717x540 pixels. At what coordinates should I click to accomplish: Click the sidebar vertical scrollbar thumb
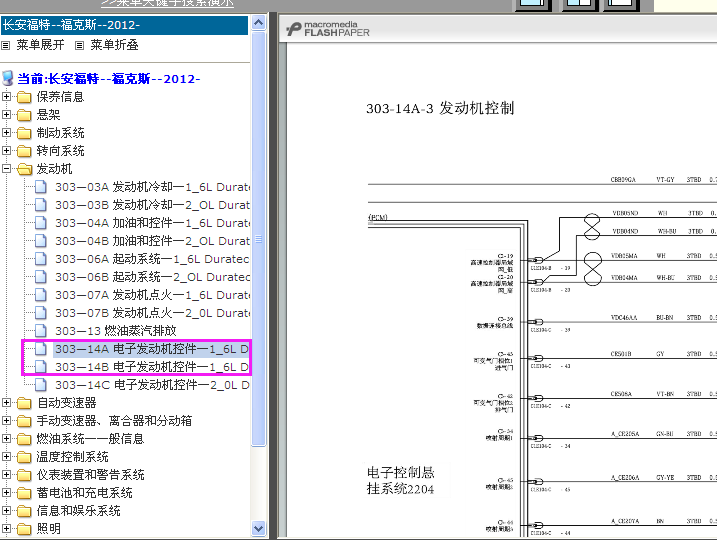coord(258,238)
